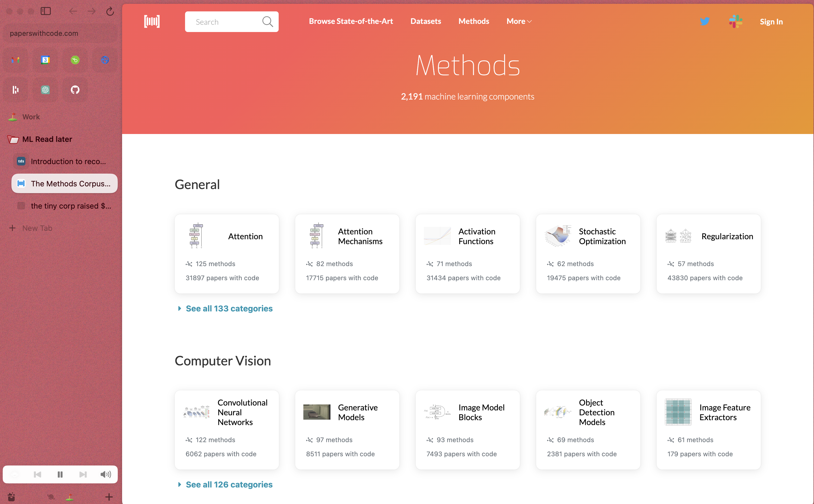Open the Twitter bird icon link
The image size is (814, 504).
click(x=704, y=22)
